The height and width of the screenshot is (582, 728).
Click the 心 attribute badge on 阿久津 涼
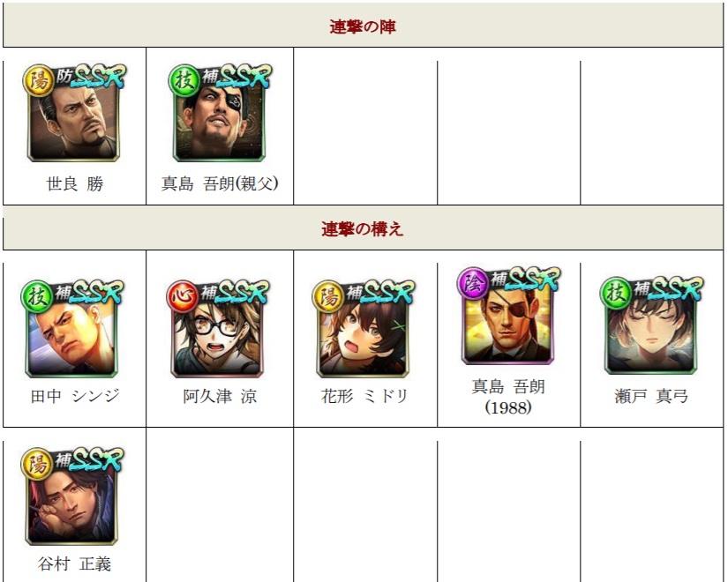pyautogui.click(x=182, y=295)
